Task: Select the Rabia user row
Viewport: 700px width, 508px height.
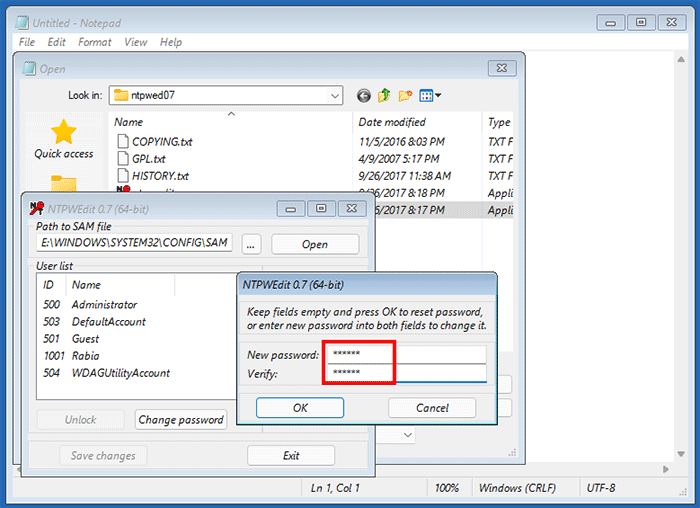Action: point(137,356)
